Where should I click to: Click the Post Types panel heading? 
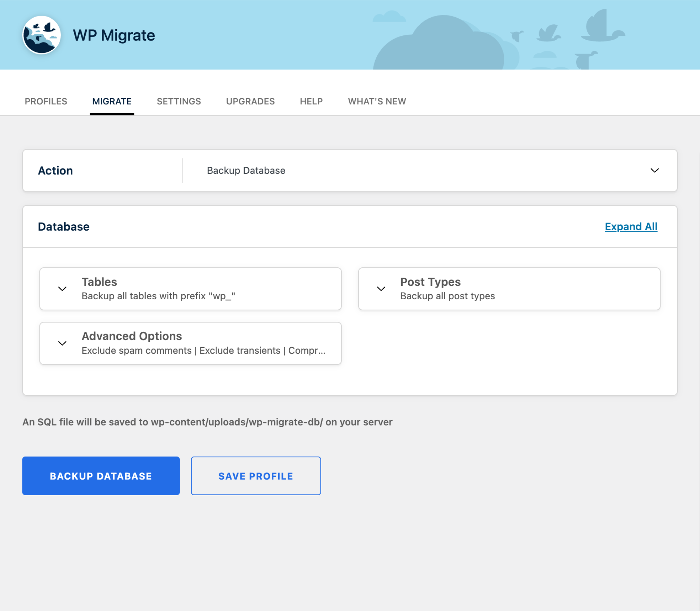tap(430, 282)
